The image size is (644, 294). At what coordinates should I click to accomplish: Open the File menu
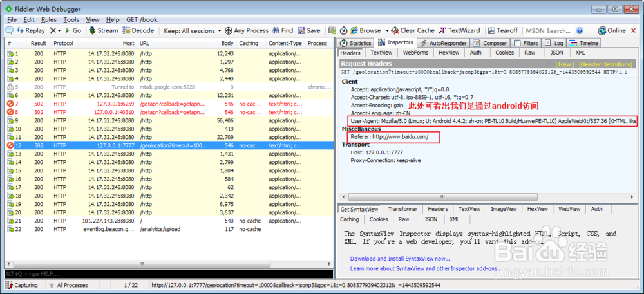click(12, 19)
